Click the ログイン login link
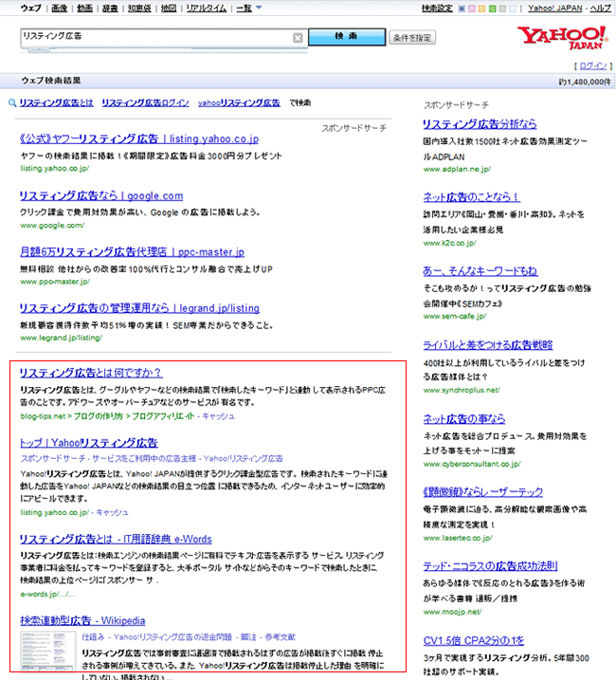The image size is (616, 680). tap(593, 66)
